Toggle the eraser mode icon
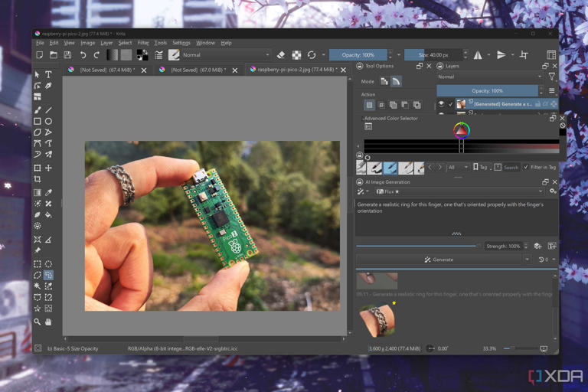 pyautogui.click(x=281, y=55)
